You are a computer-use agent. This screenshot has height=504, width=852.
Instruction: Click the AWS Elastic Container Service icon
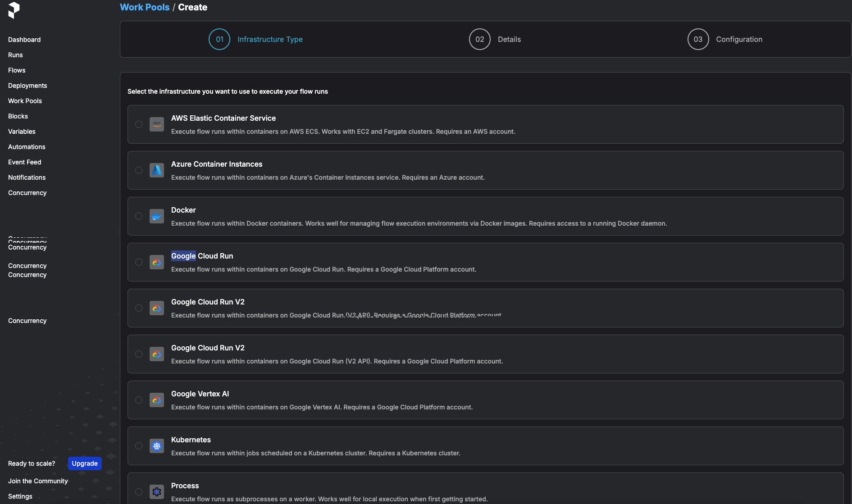157,124
